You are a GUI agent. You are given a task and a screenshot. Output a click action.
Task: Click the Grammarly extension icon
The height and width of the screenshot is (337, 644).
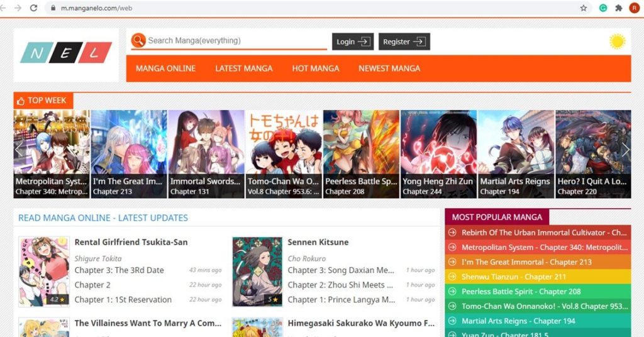point(603,8)
